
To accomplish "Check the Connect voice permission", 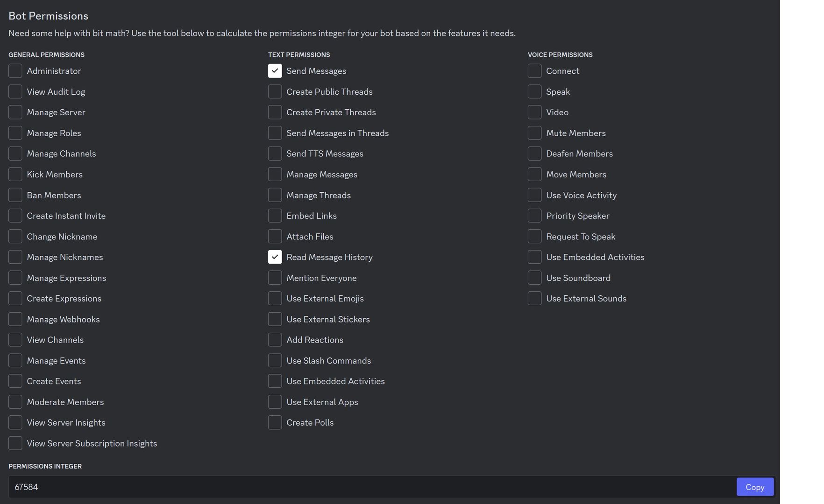I will point(534,71).
